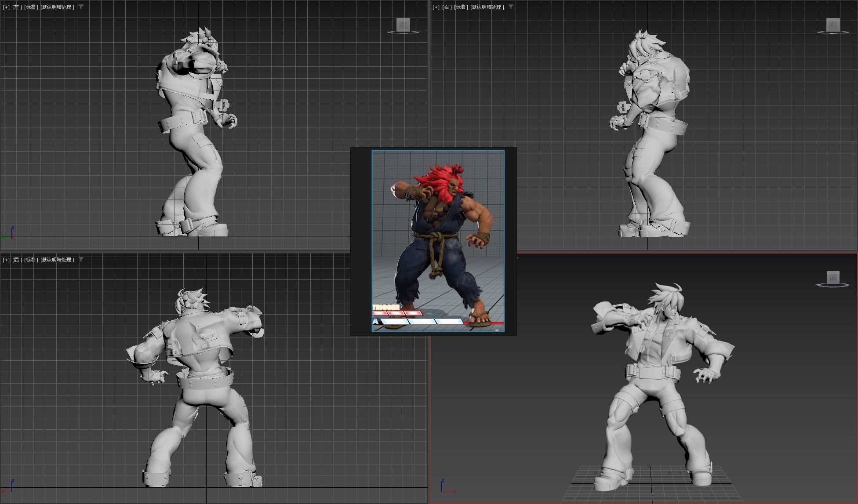
Task: Click the ViewCube face in Left viewport
Action: pos(403,25)
